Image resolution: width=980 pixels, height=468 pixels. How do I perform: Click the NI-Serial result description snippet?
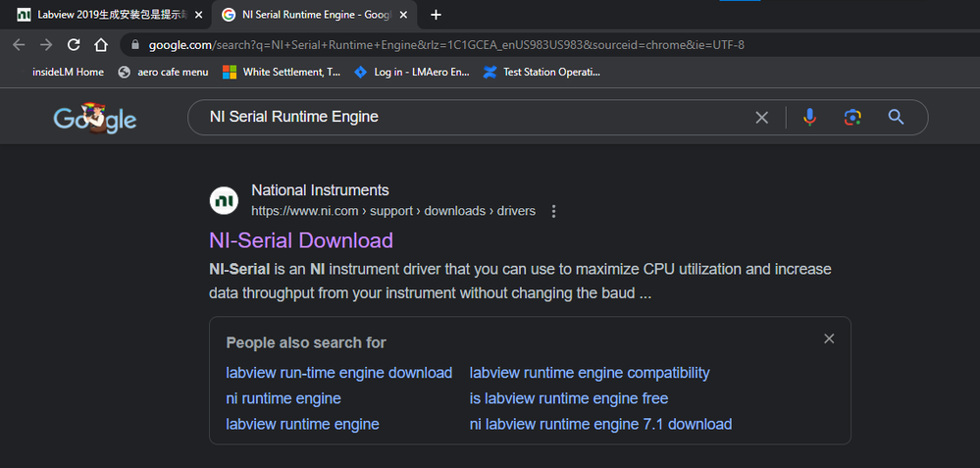(521, 282)
